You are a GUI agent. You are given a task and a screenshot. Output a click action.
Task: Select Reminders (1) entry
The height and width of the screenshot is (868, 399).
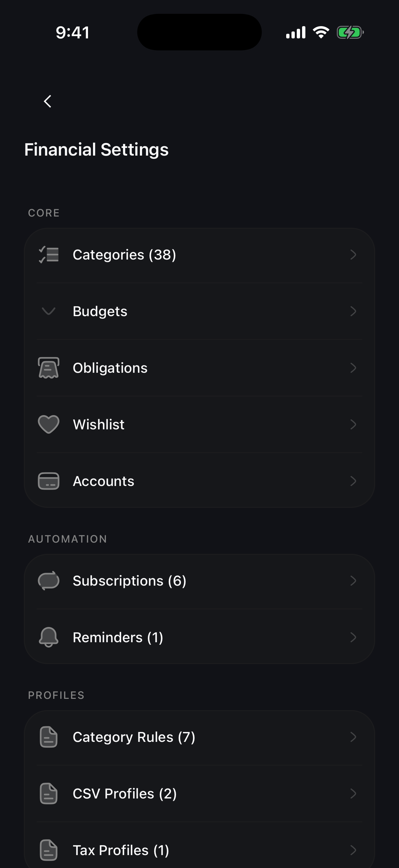(199, 637)
